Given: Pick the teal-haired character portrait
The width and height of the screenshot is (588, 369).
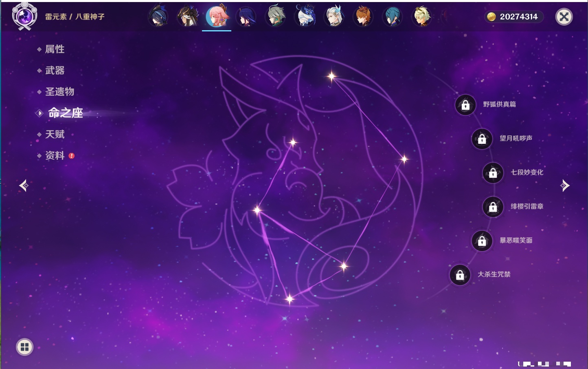Looking at the screenshot, I should coord(392,16).
